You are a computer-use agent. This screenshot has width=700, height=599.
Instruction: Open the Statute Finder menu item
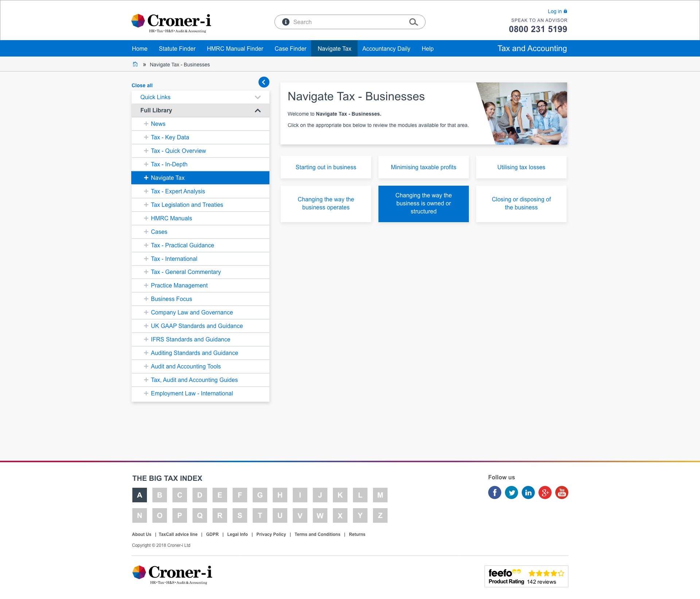[x=177, y=49]
